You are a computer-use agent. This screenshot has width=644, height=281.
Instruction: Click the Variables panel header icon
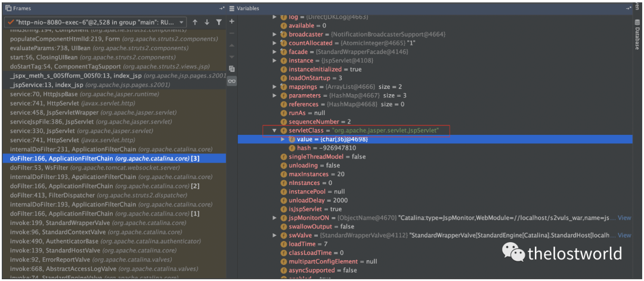pos(231,8)
